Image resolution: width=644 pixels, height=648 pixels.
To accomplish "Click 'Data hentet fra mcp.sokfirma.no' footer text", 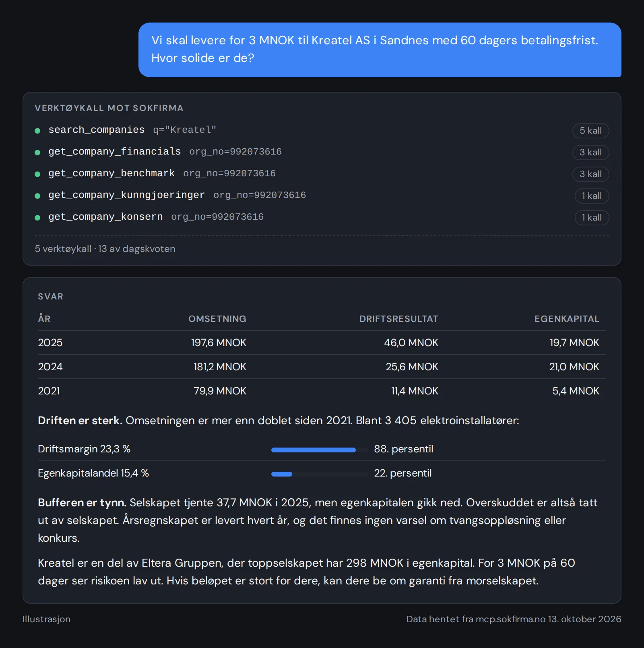I will (x=476, y=619).
